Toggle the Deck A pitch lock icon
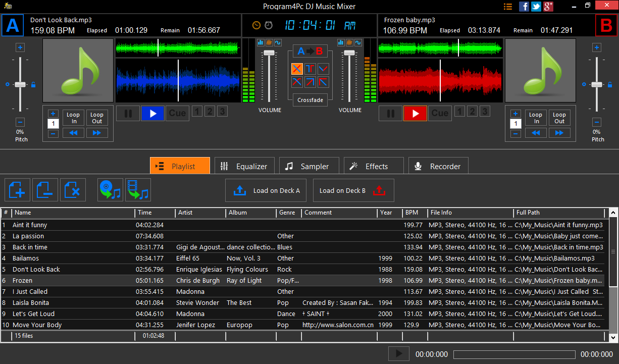 click(x=33, y=84)
